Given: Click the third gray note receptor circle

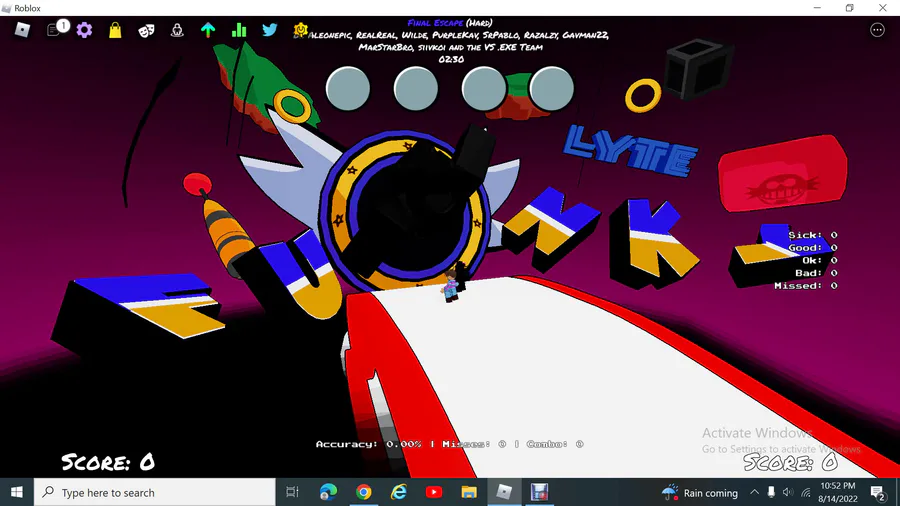Looking at the screenshot, I should click(x=483, y=89).
